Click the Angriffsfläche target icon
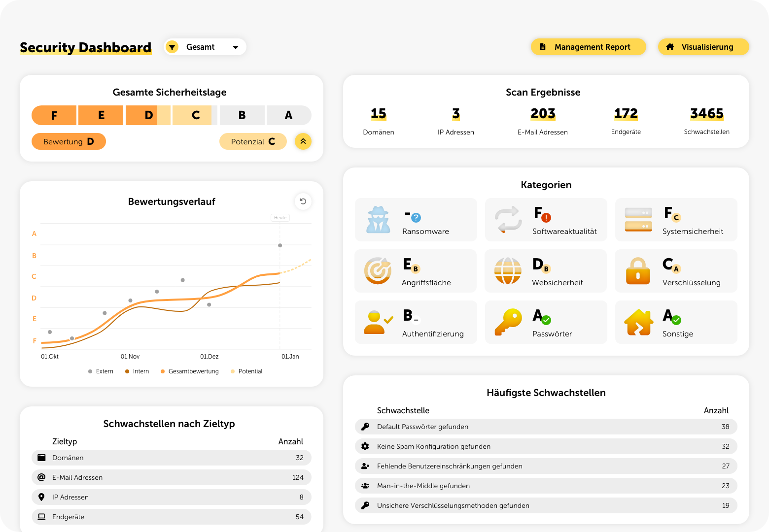Screen dimensions: 769x532 click(378, 271)
